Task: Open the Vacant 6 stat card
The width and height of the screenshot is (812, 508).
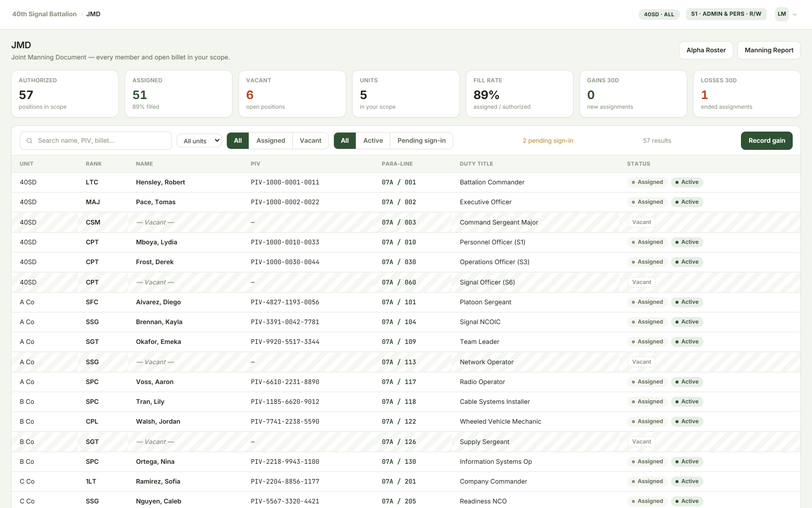Action: point(292,94)
